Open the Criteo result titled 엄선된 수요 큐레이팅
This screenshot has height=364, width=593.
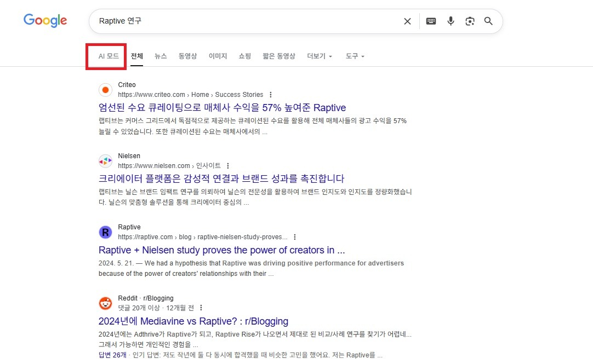click(x=222, y=108)
